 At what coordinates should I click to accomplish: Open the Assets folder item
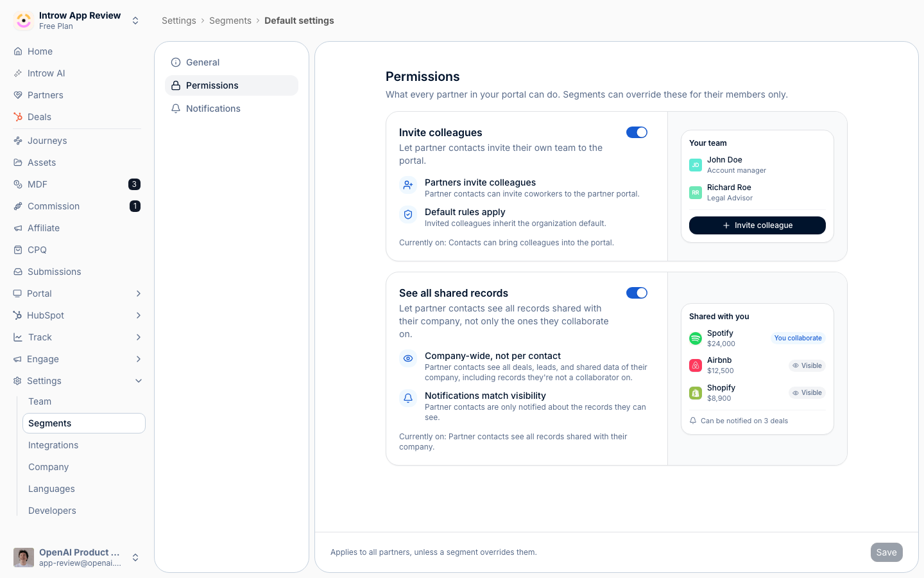point(77,162)
